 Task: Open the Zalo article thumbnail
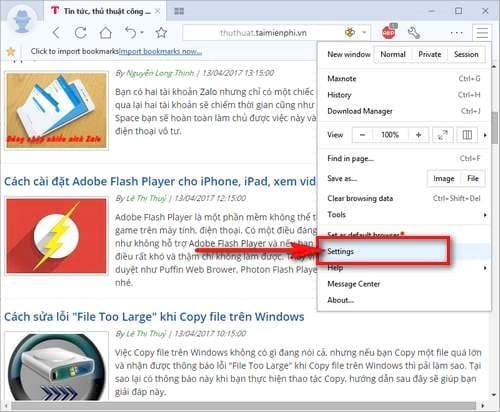[56, 110]
